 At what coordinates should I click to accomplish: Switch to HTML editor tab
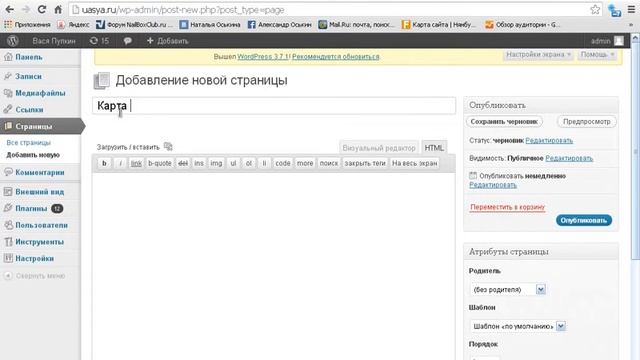pos(434,148)
